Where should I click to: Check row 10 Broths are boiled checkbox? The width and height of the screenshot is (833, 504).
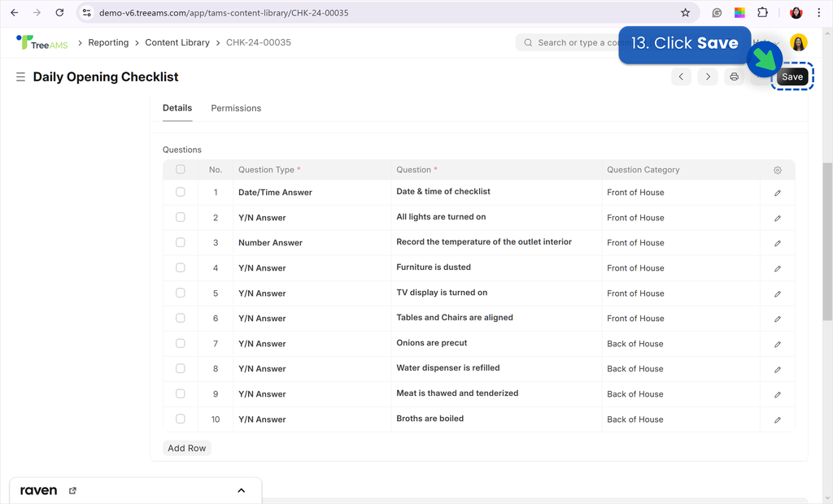tap(180, 419)
